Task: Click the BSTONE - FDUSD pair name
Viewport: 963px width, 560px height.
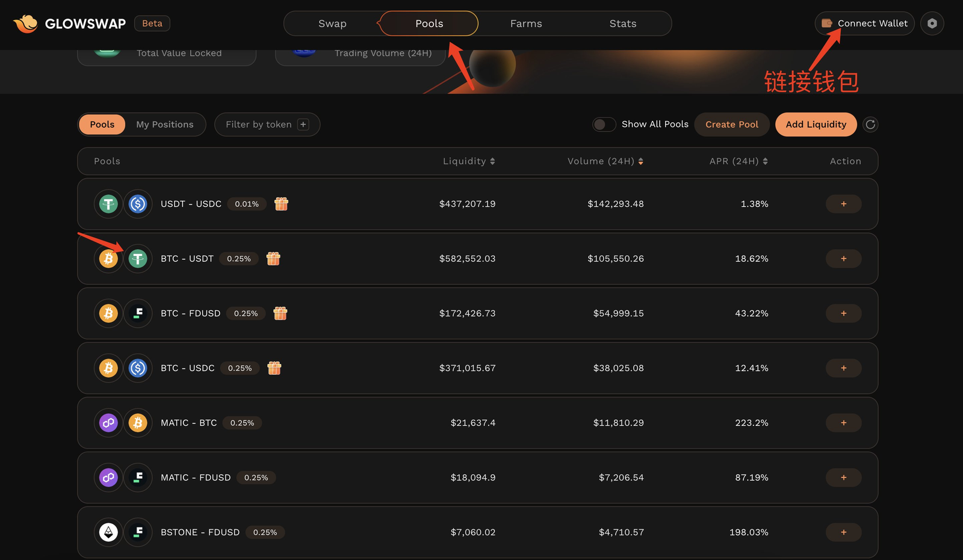Action: pyautogui.click(x=200, y=532)
